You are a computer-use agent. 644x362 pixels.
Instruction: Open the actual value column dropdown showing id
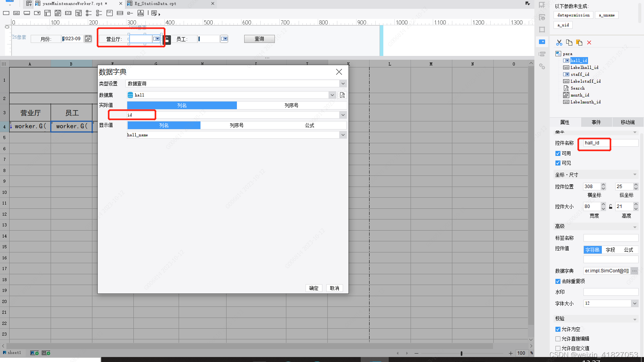coord(343,115)
